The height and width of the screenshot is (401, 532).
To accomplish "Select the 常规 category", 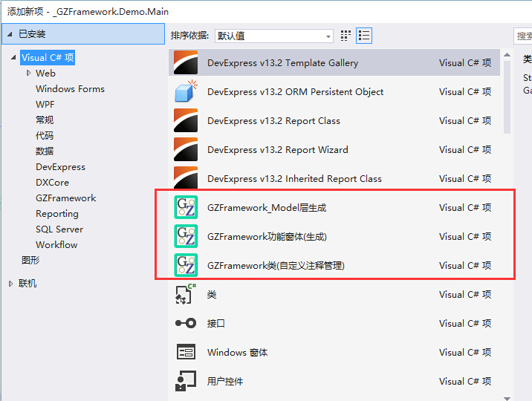I will (45, 120).
